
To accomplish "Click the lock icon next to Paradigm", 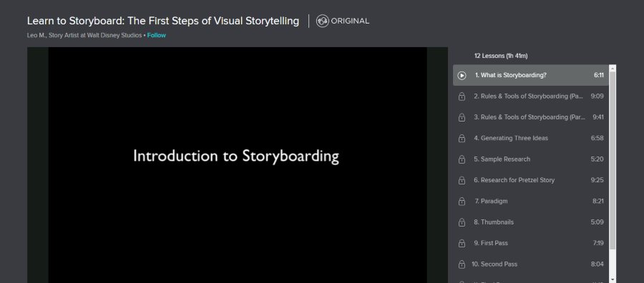I will [462, 201].
